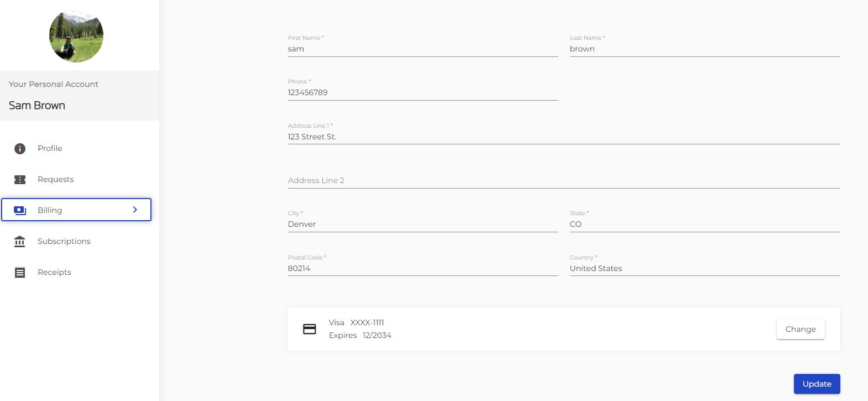
Task: Click the credit card icon
Action: 310,329
